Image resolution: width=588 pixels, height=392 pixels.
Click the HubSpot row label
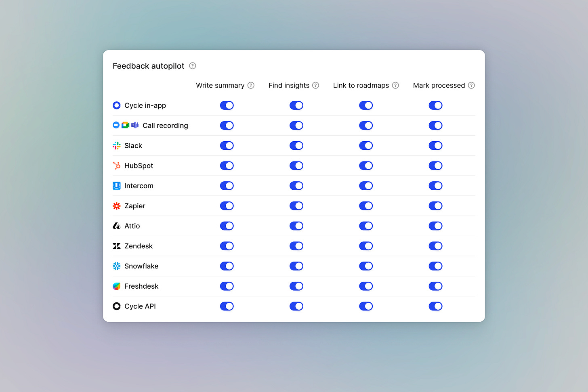139,166
